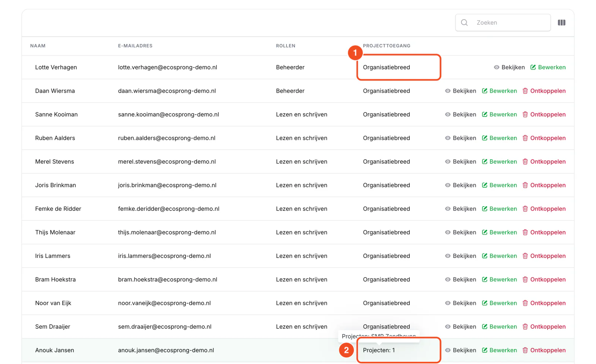Click Bekijken for Iris Lammers
The image size is (596, 364).
tap(460, 256)
